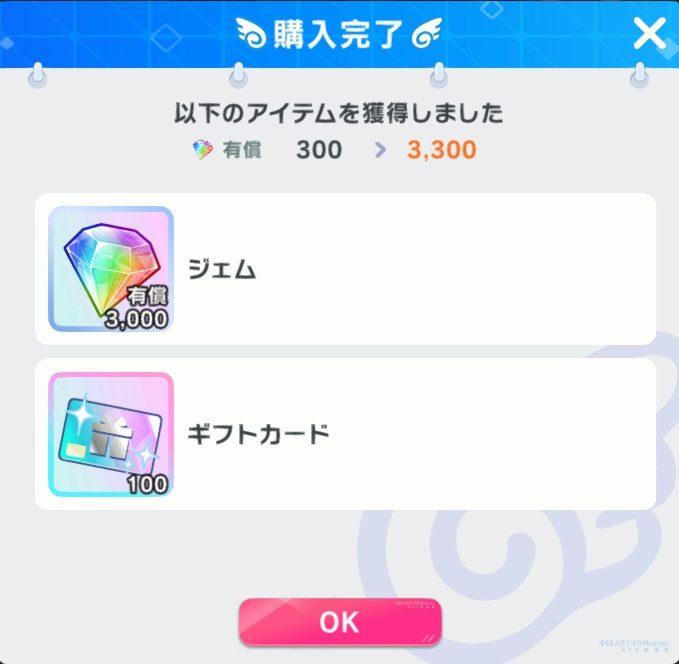
Task: Click the 有償 label beside gem icon
Action: [x=242, y=150]
